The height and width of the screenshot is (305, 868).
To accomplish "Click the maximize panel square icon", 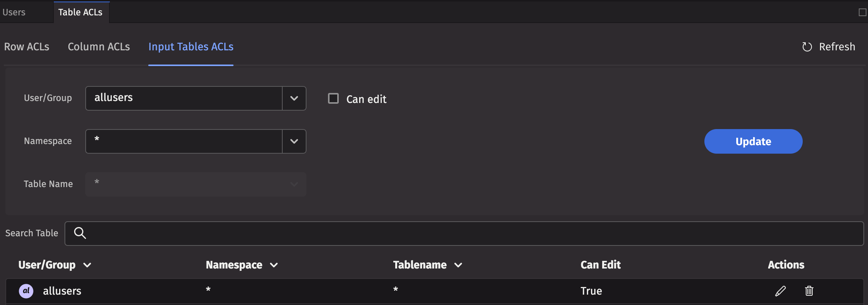I will coord(862,12).
